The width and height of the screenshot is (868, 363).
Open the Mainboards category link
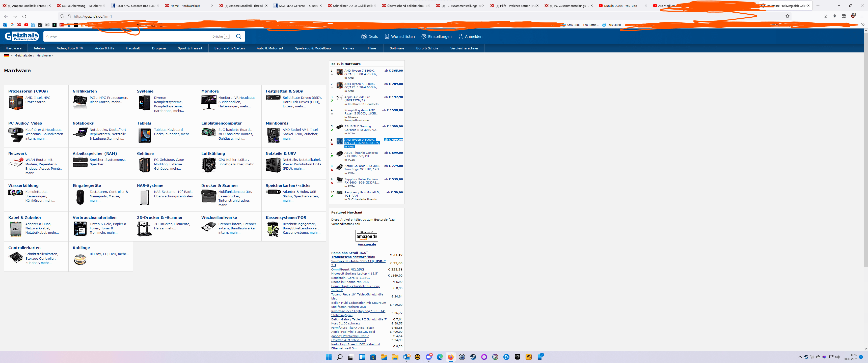coord(277,123)
